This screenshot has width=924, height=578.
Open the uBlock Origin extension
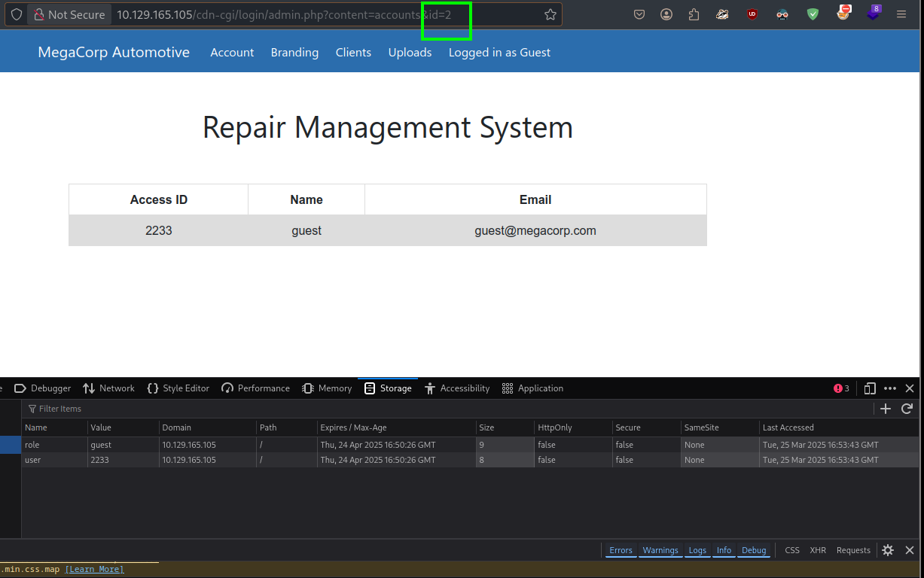pyautogui.click(x=752, y=14)
